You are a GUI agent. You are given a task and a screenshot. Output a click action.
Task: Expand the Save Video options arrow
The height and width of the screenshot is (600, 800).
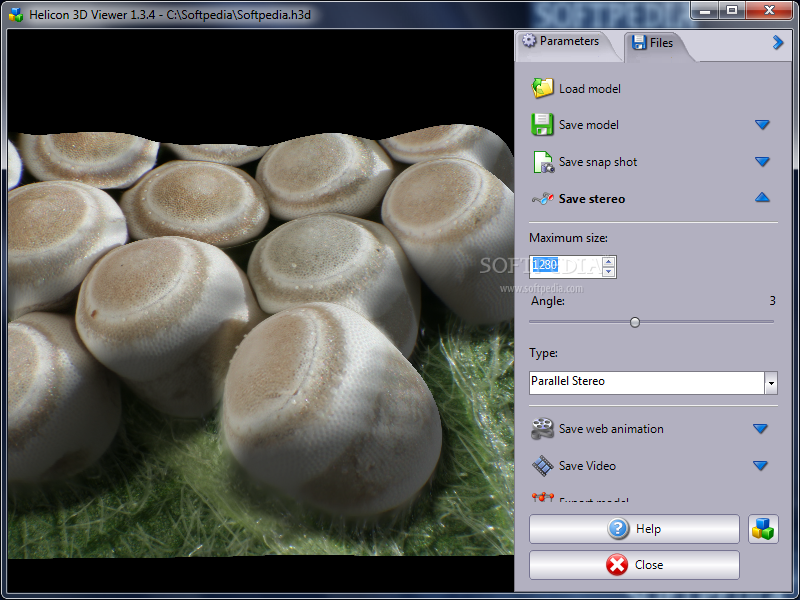click(x=760, y=465)
